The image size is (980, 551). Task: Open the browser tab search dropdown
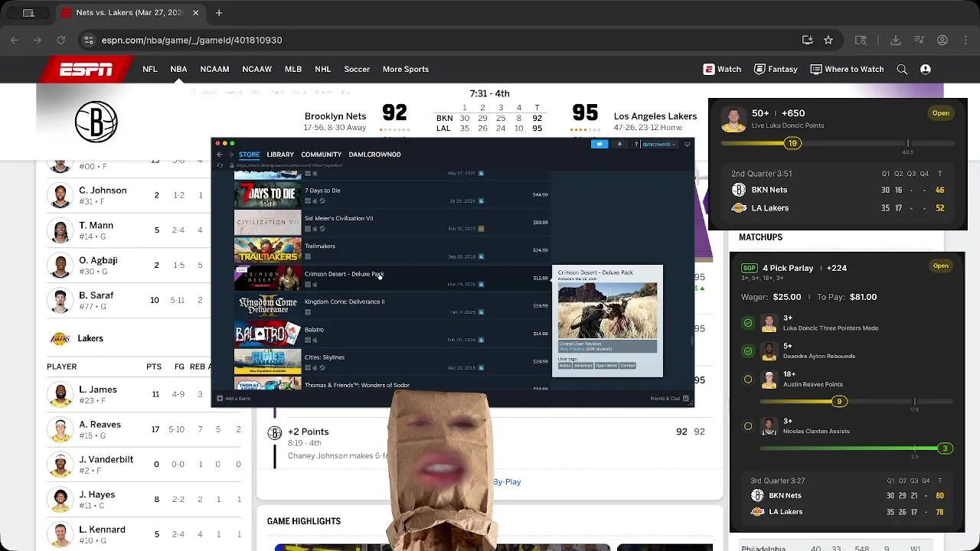click(x=28, y=13)
